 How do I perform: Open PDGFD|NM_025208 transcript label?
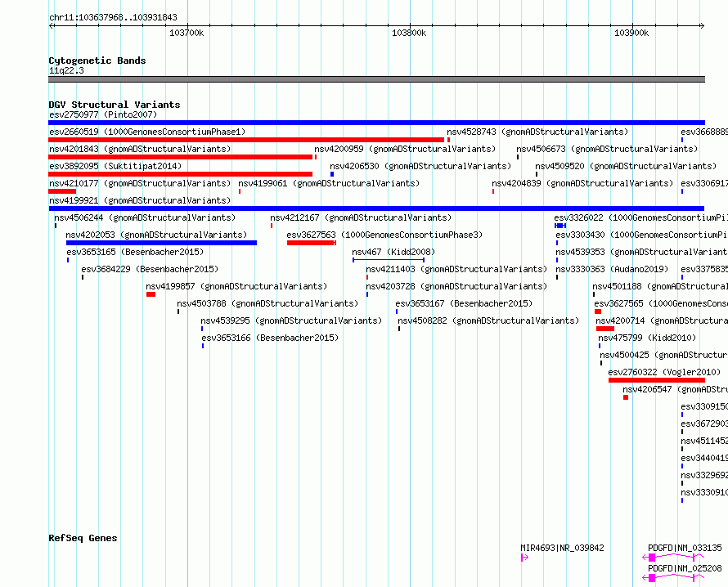(685, 568)
